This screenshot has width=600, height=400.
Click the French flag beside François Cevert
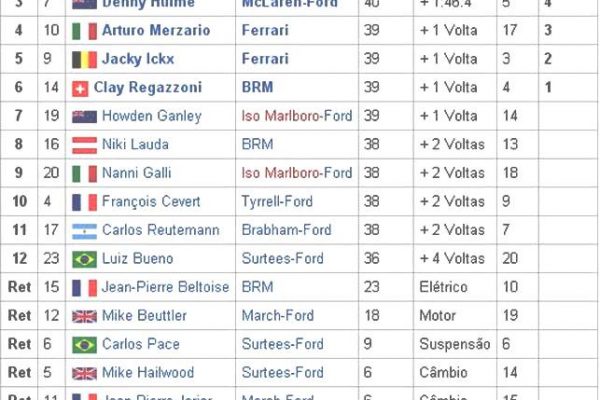(85, 202)
